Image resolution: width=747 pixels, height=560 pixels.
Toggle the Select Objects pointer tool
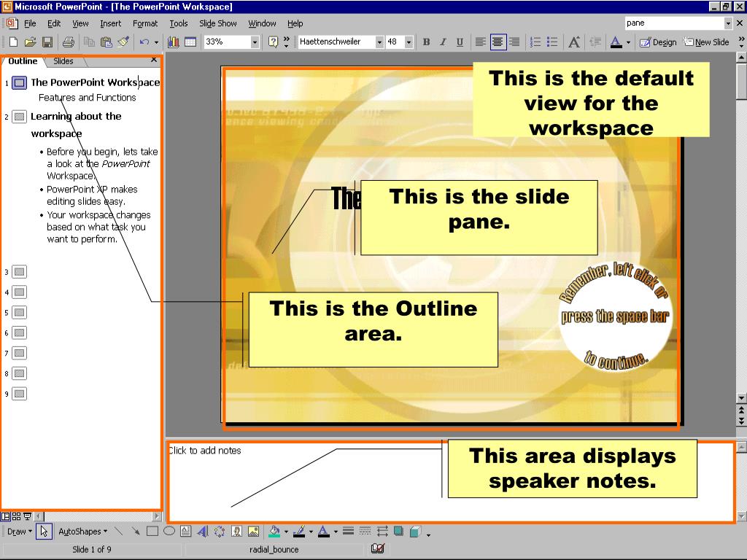[x=44, y=532]
